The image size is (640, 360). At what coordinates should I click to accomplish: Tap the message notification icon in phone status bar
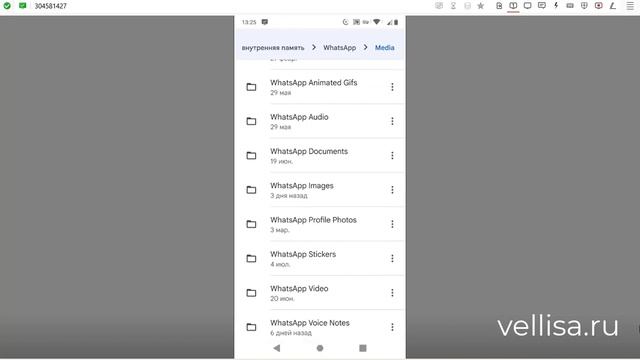pyautogui.click(x=264, y=22)
